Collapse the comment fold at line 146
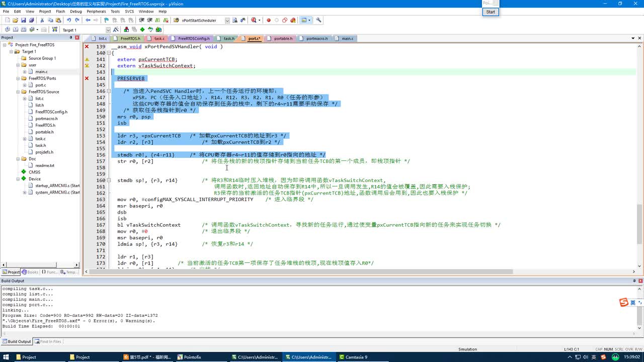This screenshot has height=362, width=644. (109, 91)
